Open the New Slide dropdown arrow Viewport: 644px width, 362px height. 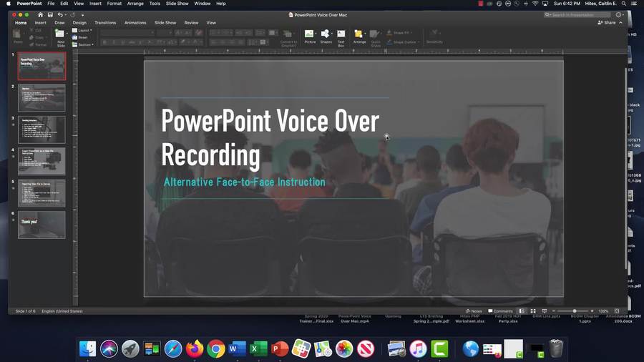(67, 34)
